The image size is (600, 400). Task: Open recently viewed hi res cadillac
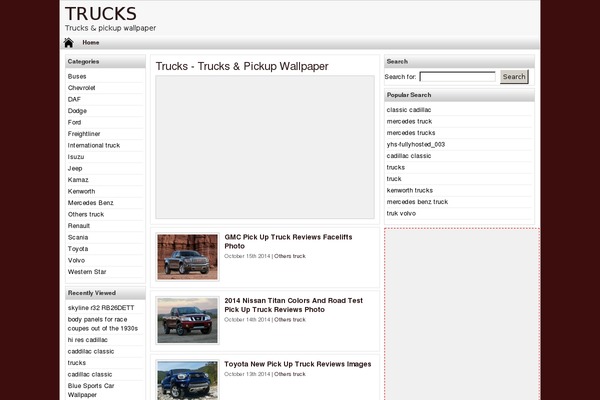tap(88, 340)
